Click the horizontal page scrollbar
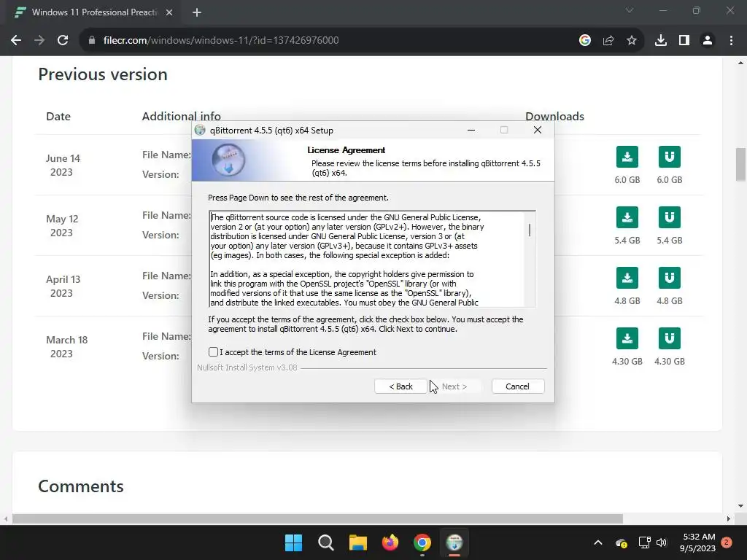 pos(317,518)
